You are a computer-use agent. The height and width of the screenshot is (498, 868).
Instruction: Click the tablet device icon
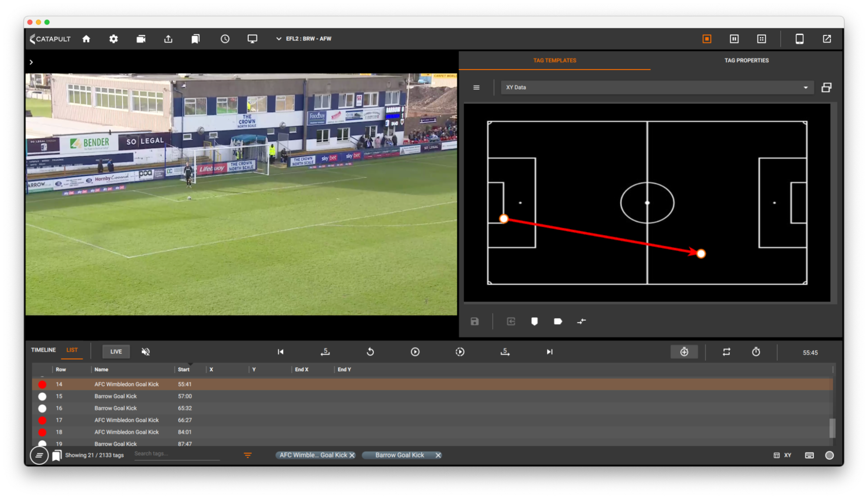[x=799, y=39]
